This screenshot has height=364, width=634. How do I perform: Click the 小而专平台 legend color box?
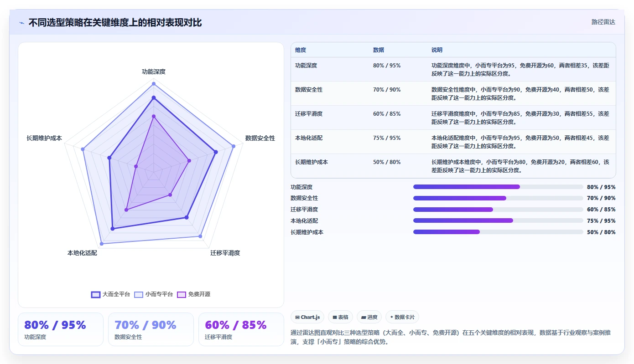[139, 294]
